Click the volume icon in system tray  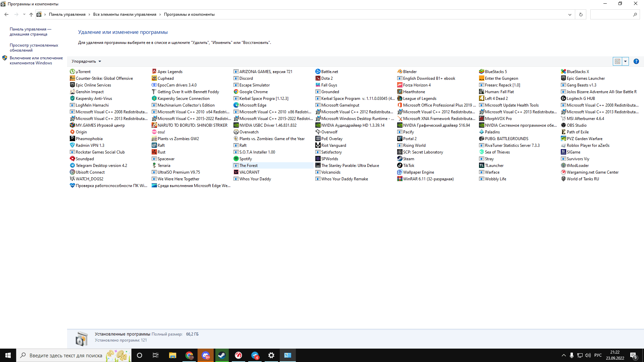click(x=588, y=355)
